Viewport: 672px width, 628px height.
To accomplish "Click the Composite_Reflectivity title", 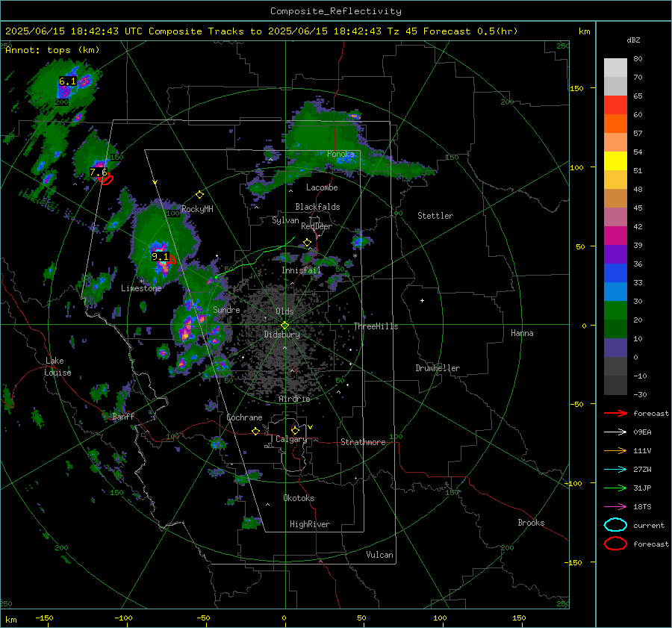I will (x=335, y=11).
